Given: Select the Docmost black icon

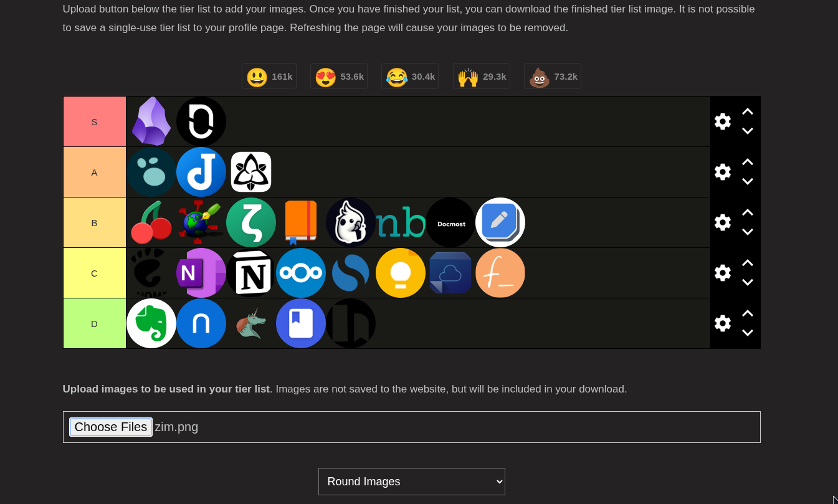Looking at the screenshot, I should click(x=450, y=222).
